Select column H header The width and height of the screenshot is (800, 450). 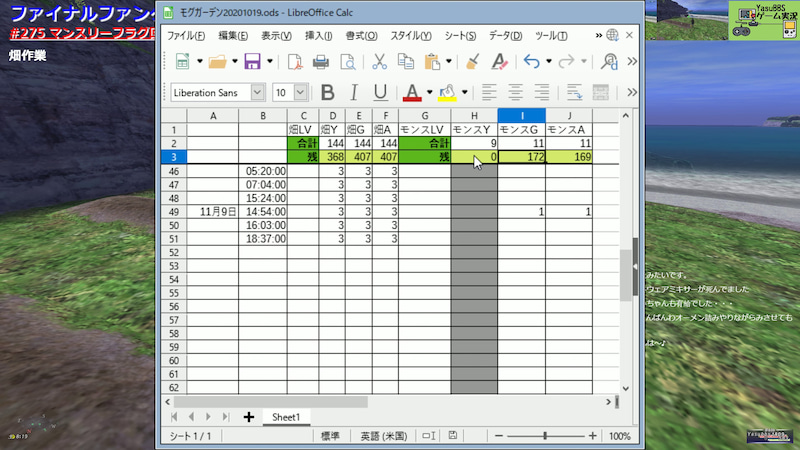(474, 116)
